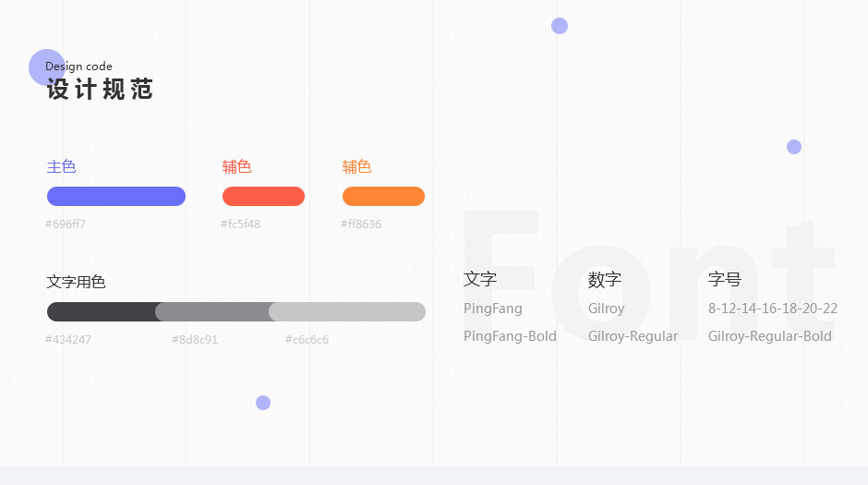The image size is (868, 485).
Task: Select the 8-12-14-16-18-20-22 font sizes text
Action: click(x=773, y=309)
